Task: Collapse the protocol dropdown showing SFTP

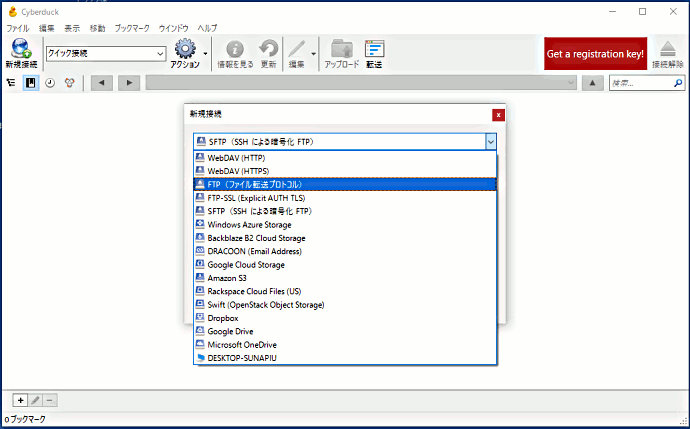Action: pyautogui.click(x=490, y=142)
